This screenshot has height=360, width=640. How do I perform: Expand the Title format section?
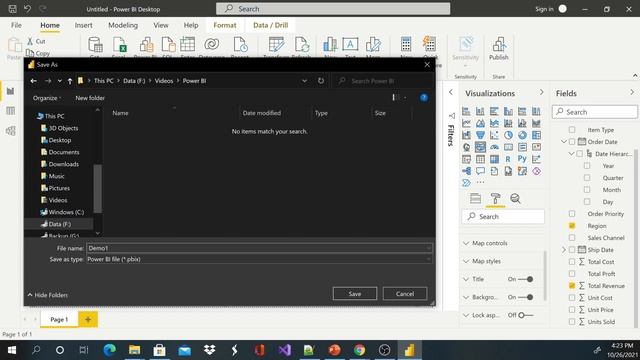tap(466, 279)
